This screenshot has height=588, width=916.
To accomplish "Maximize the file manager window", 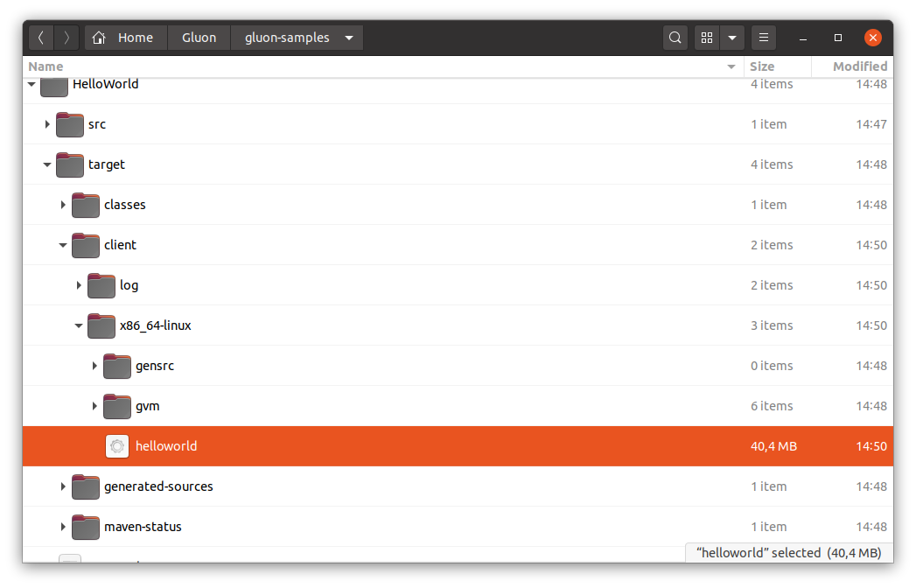I will pos(838,38).
